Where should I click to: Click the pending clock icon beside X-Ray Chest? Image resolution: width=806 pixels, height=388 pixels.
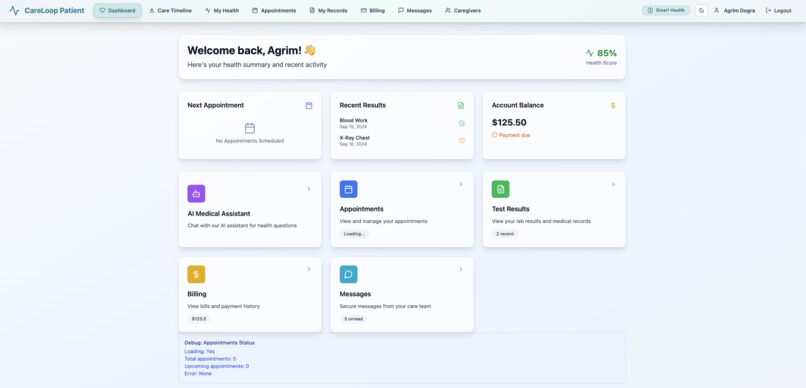[x=462, y=140]
